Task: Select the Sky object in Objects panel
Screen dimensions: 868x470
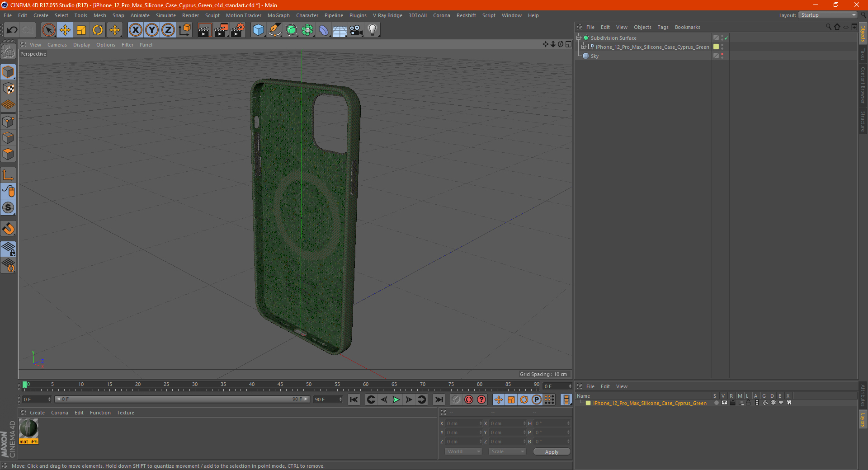Action: pos(594,56)
